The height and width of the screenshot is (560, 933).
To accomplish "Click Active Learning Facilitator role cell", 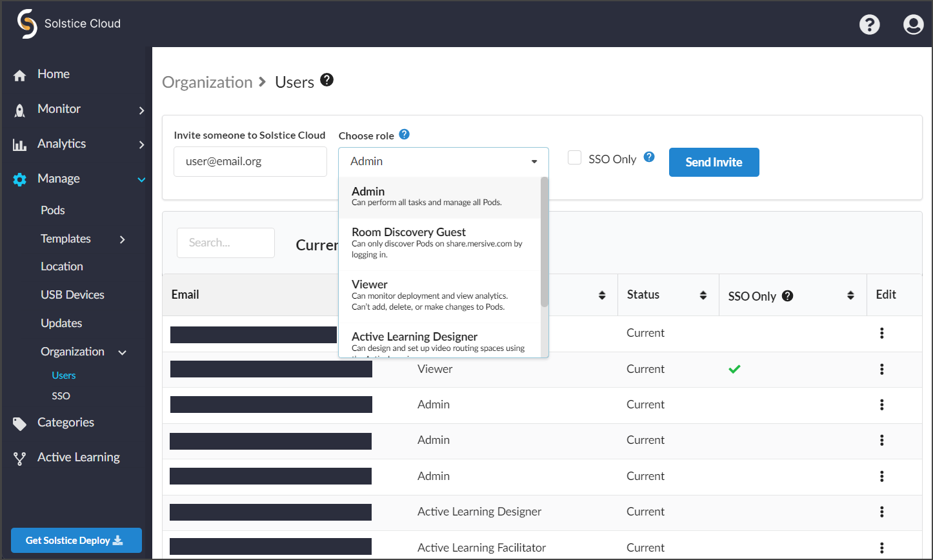I will point(481,548).
